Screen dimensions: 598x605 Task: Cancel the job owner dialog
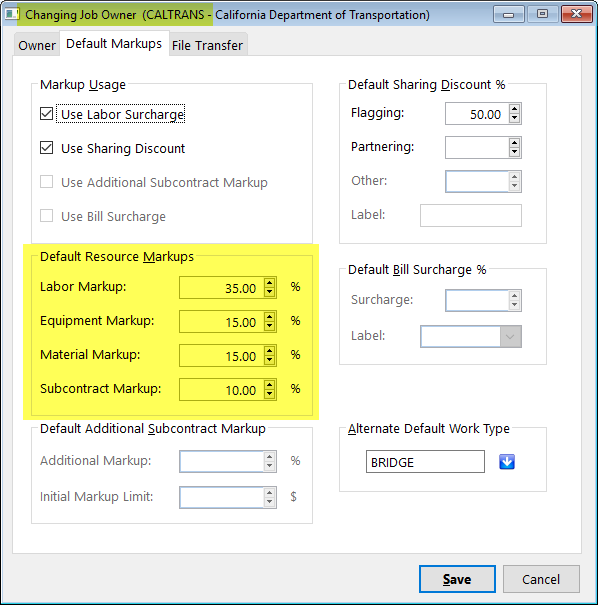point(541,579)
